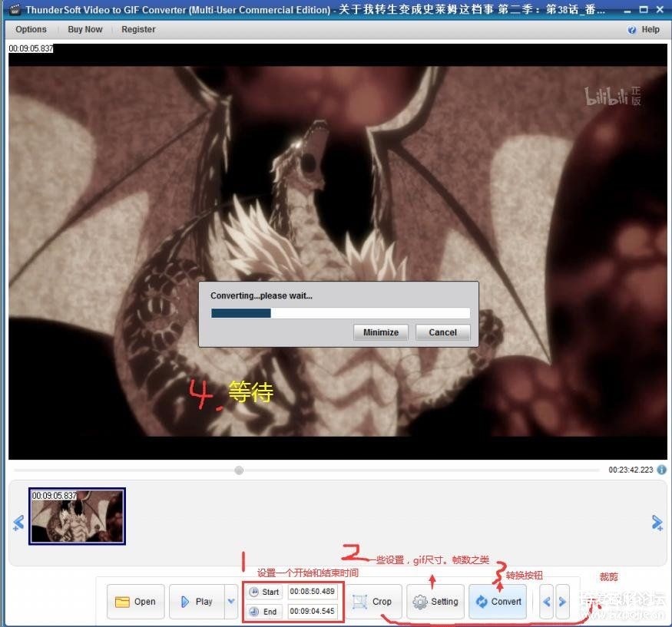Viewport: 672px width, 627px height.
Task: Go to previous frame with left arrow
Action: (18, 523)
